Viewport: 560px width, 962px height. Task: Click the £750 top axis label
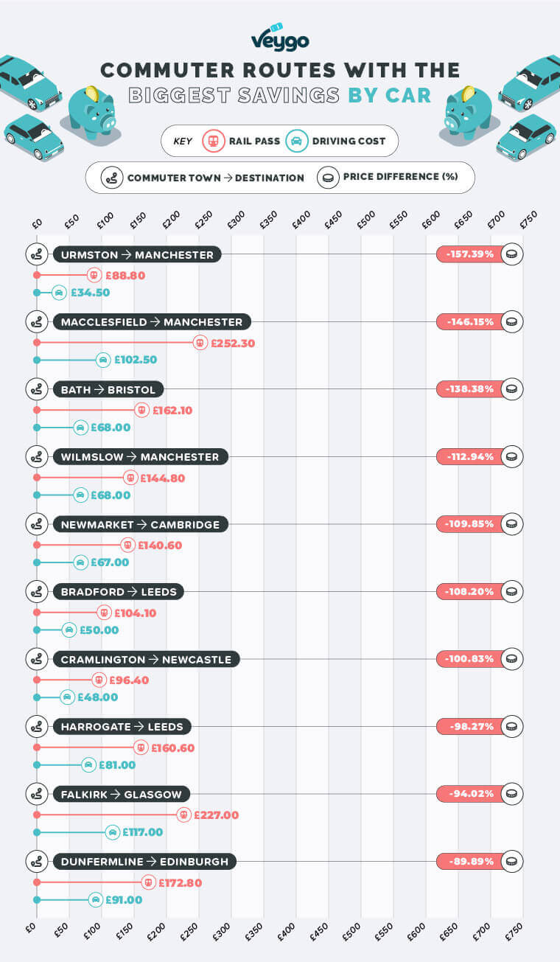coord(528,219)
